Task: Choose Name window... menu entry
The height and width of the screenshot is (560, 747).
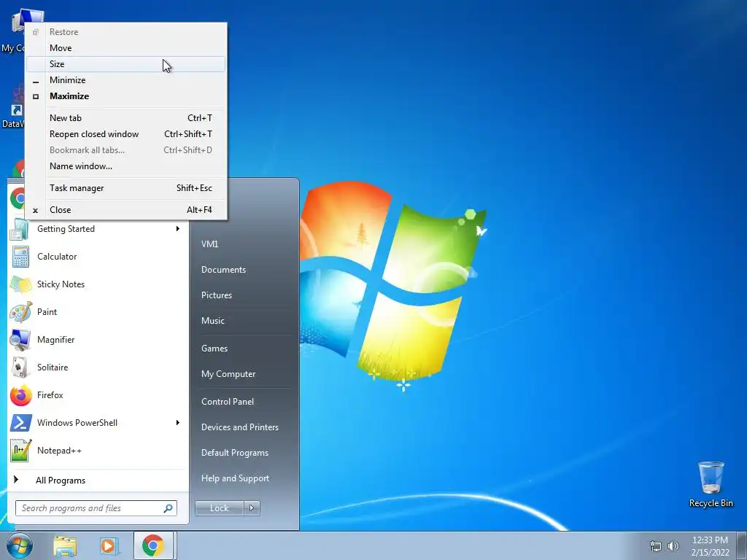Action: point(125,166)
